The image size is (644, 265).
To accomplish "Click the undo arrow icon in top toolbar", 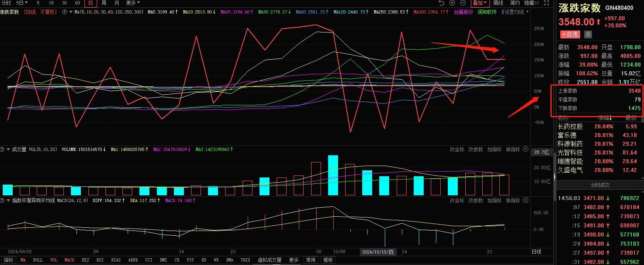I will click(x=441, y=3).
